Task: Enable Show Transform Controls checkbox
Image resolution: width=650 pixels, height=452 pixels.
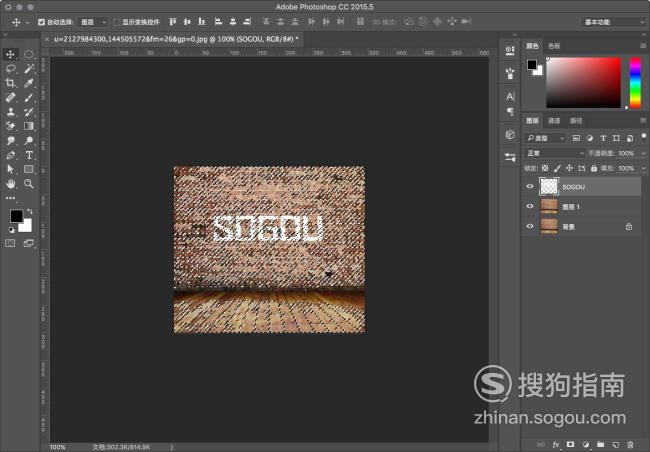Action: pyautogui.click(x=116, y=22)
